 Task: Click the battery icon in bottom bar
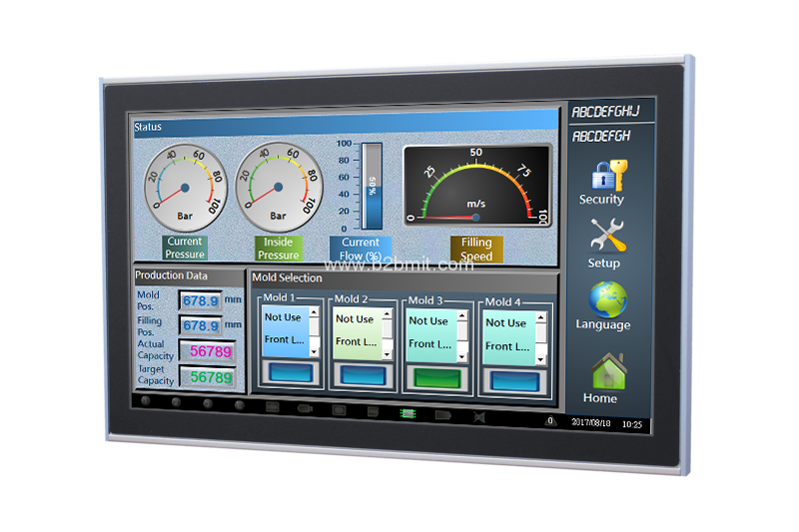point(442,413)
